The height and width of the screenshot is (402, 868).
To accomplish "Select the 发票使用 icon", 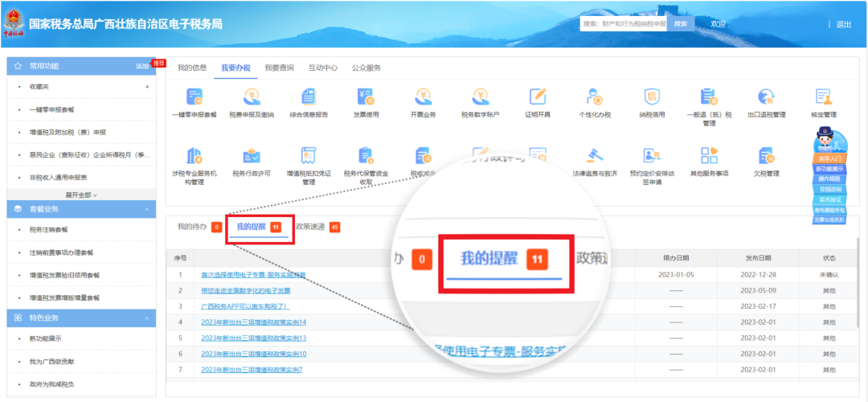I will coord(366,98).
